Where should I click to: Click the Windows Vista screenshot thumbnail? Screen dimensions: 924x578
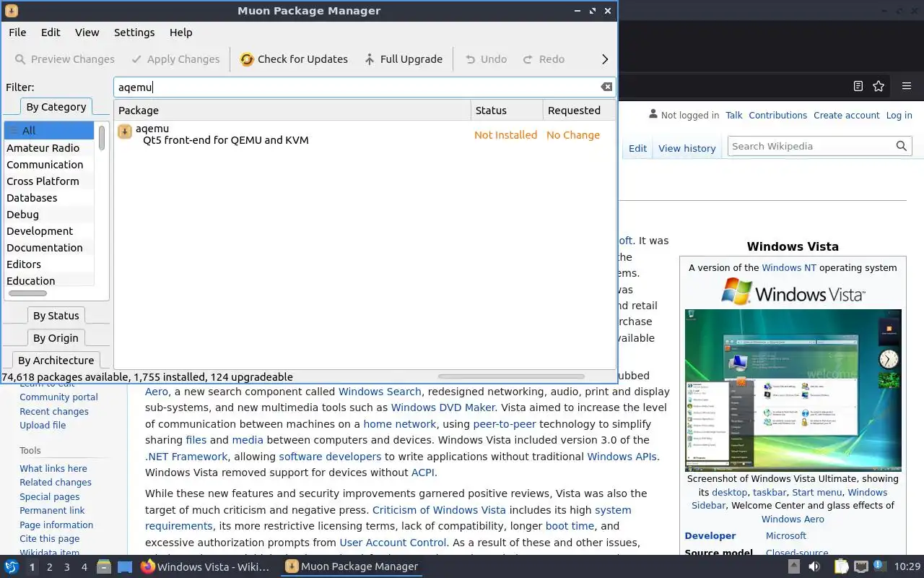coord(793,390)
